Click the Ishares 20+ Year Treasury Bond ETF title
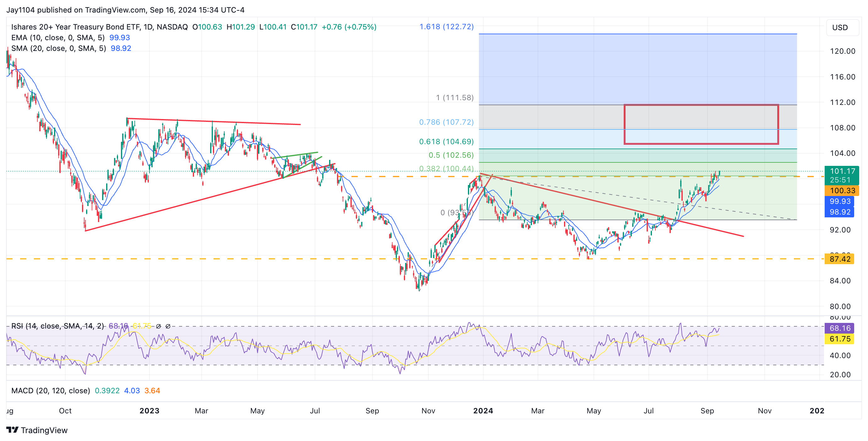 [x=99, y=27]
